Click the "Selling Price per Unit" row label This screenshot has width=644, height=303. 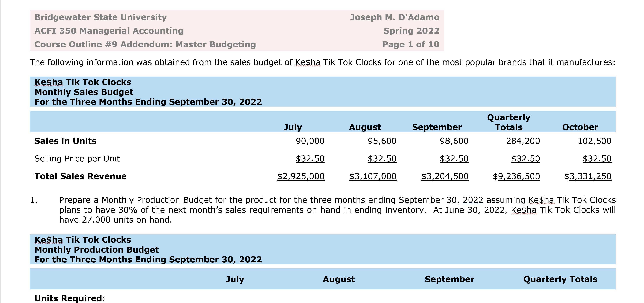point(77,159)
